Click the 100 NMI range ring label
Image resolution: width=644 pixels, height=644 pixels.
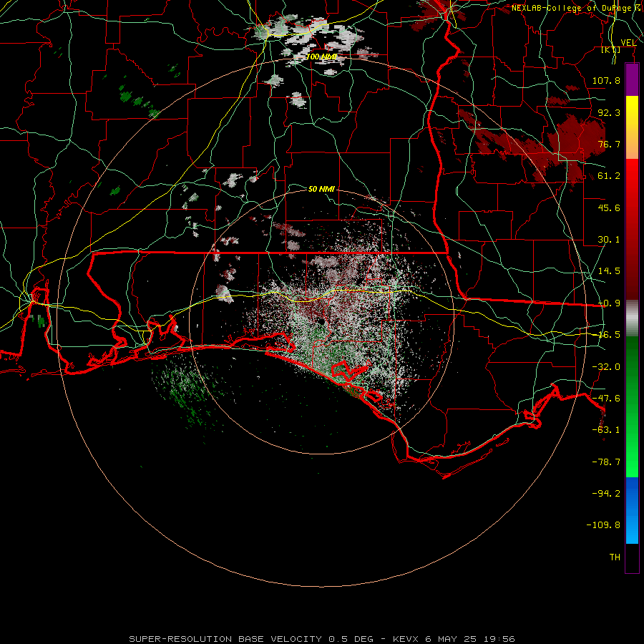pos(322,57)
